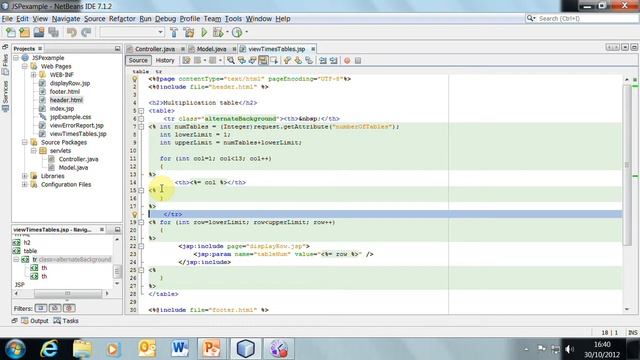This screenshot has height=360, width=640.
Task: Select the Source view button
Action: [x=138, y=60]
